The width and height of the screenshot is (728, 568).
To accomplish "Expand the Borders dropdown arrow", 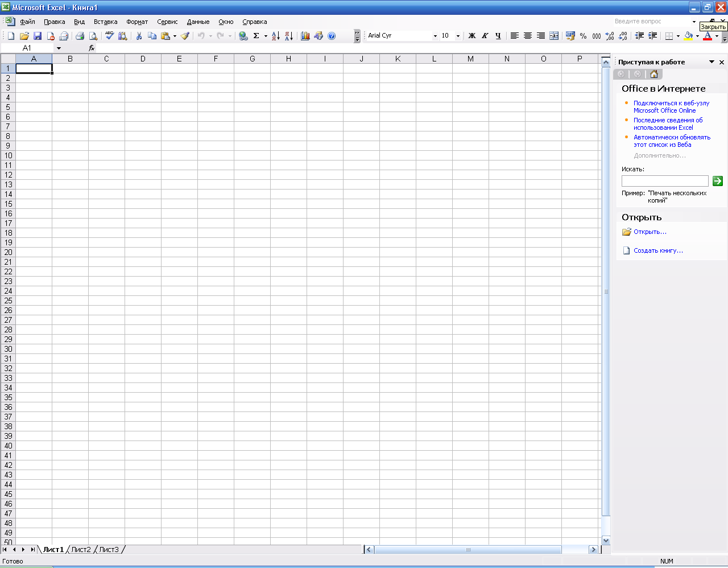I will tap(678, 36).
